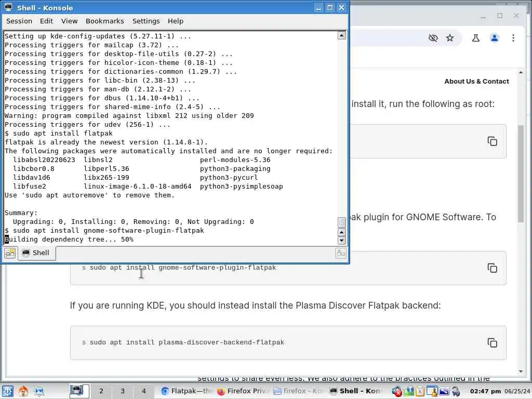This screenshot has width=532, height=399.
Task: Open the Chrome Labs flask icon
Action: tap(476, 38)
